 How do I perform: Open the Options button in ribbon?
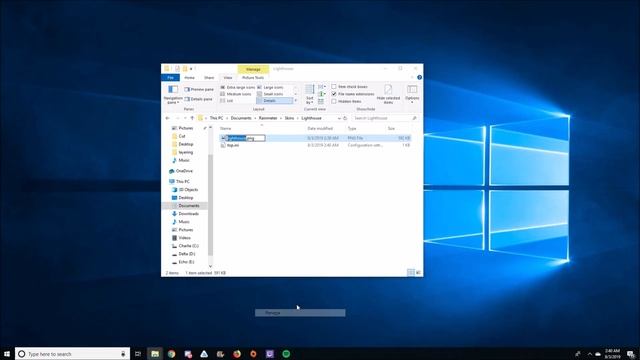pyautogui.click(x=412, y=94)
